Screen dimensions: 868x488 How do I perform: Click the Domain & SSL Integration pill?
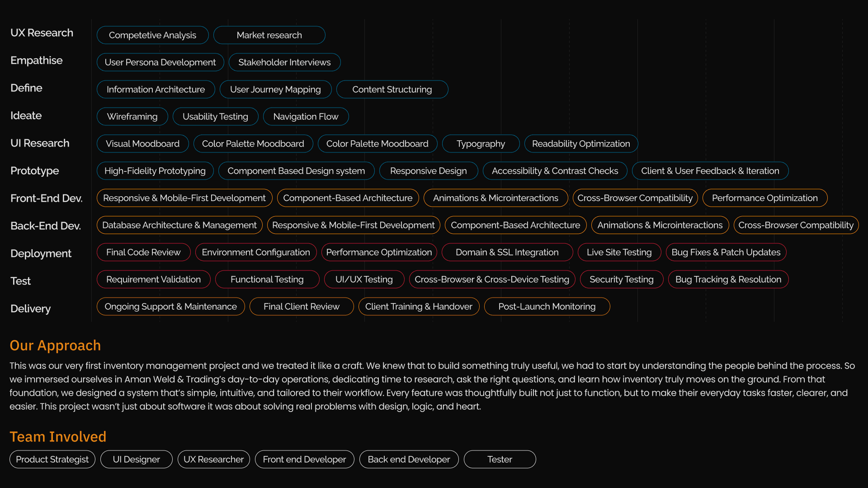pyautogui.click(x=507, y=252)
